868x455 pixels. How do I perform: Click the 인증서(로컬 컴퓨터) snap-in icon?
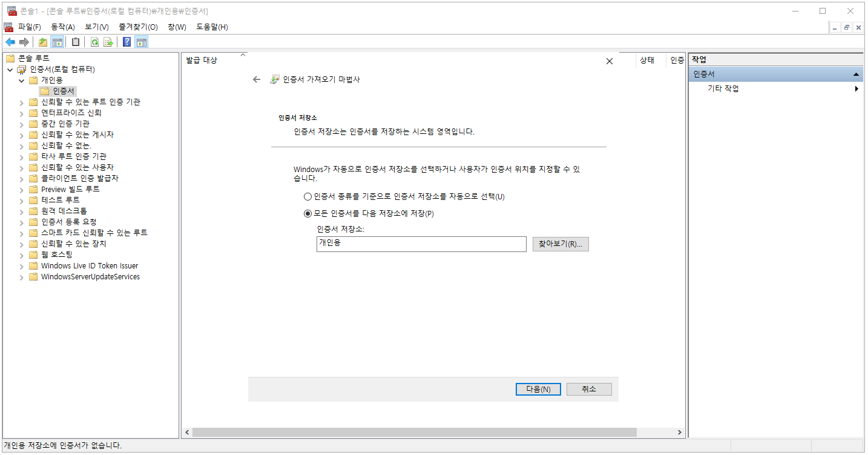point(22,69)
